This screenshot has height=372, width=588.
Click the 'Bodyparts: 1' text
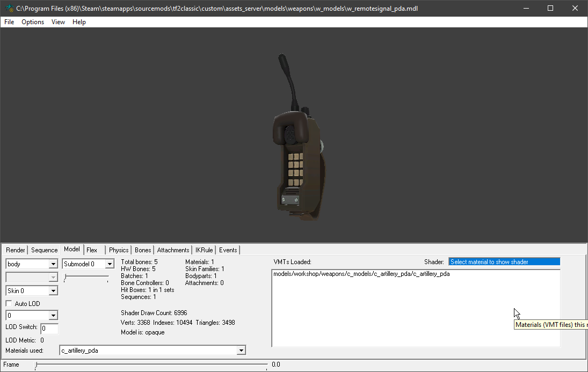pyautogui.click(x=201, y=275)
